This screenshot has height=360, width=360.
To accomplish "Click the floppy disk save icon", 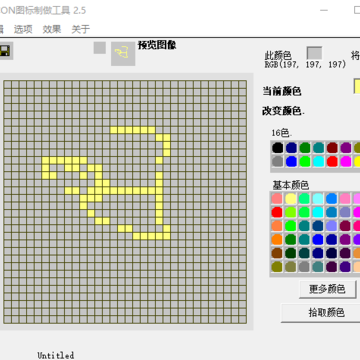I will pyautogui.click(x=5, y=51).
